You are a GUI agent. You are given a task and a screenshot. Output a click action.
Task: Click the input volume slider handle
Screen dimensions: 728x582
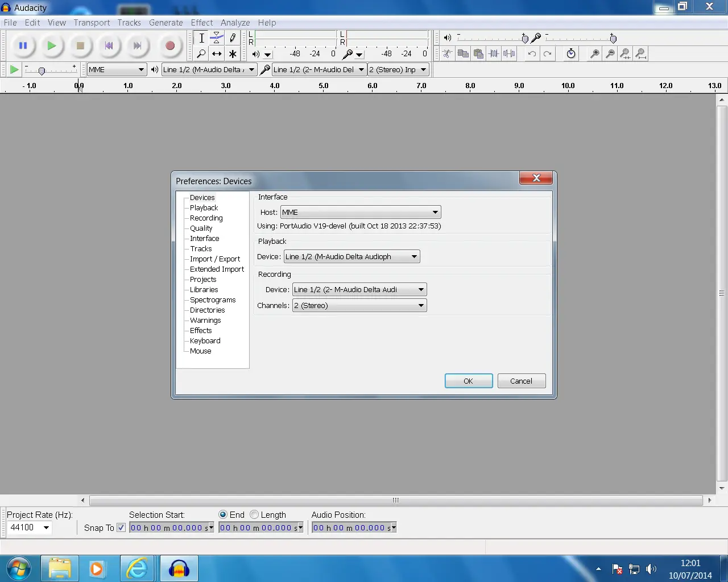pos(613,39)
